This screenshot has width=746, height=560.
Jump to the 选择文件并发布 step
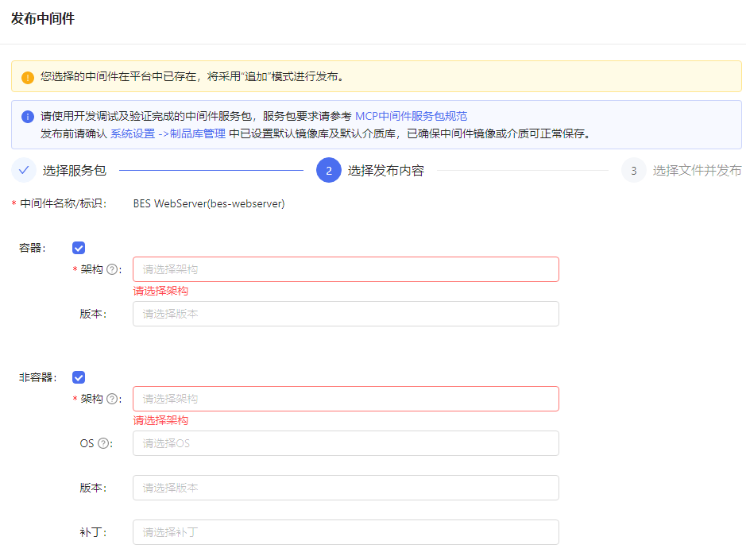697,170
